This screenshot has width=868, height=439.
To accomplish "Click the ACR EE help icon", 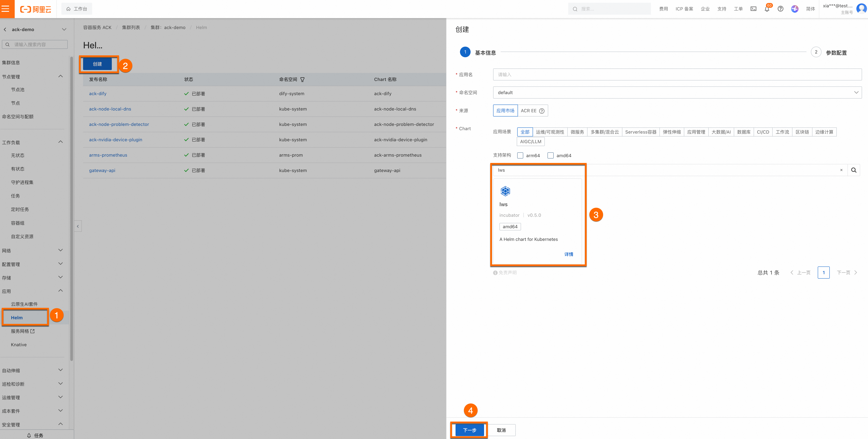I will tap(542, 111).
